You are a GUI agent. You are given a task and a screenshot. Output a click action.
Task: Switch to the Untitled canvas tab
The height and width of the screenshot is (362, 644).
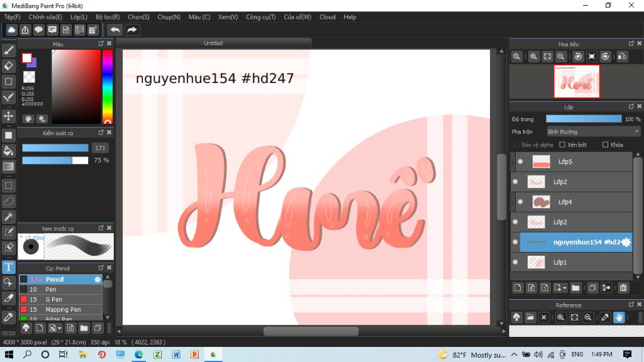pyautogui.click(x=213, y=43)
